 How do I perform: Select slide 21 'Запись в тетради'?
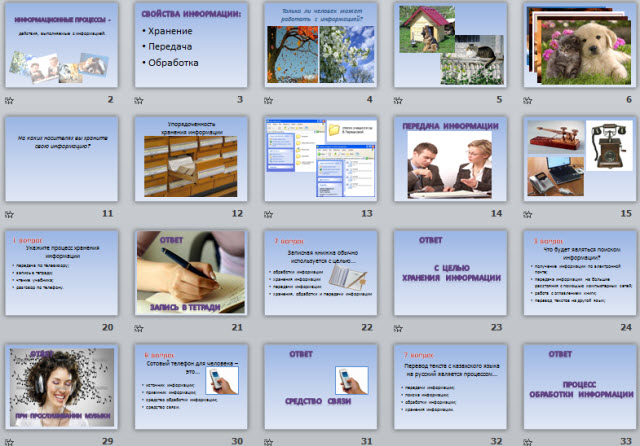pyautogui.click(x=191, y=272)
